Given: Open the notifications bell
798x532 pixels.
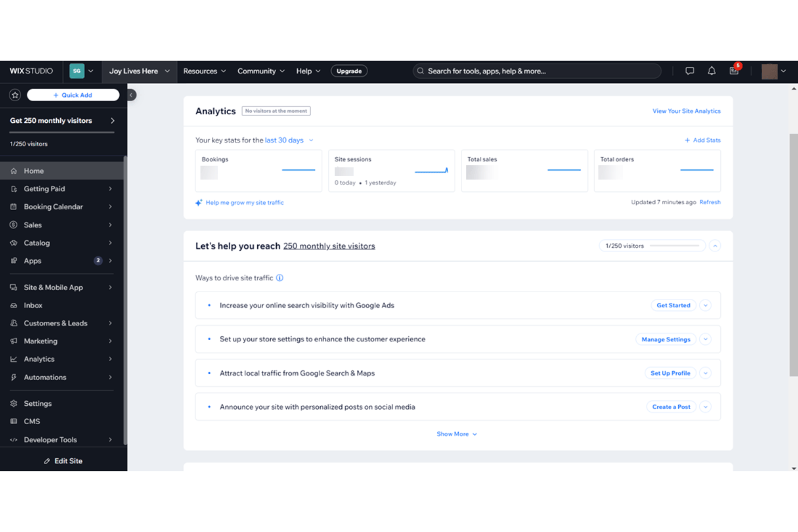Looking at the screenshot, I should tap(712, 71).
